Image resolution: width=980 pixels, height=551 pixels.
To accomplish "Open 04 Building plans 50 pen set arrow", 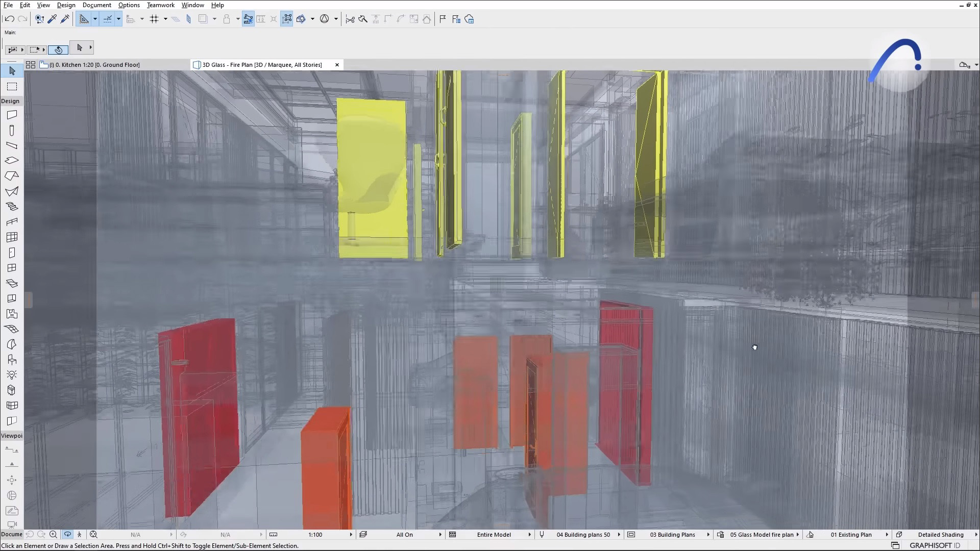I will pos(619,535).
